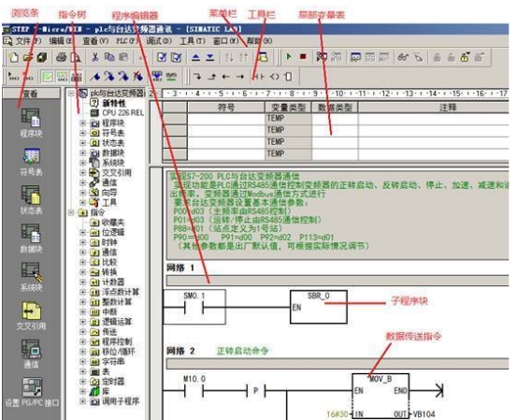
Task: Click the Print toolbar icon
Action: 61,57
